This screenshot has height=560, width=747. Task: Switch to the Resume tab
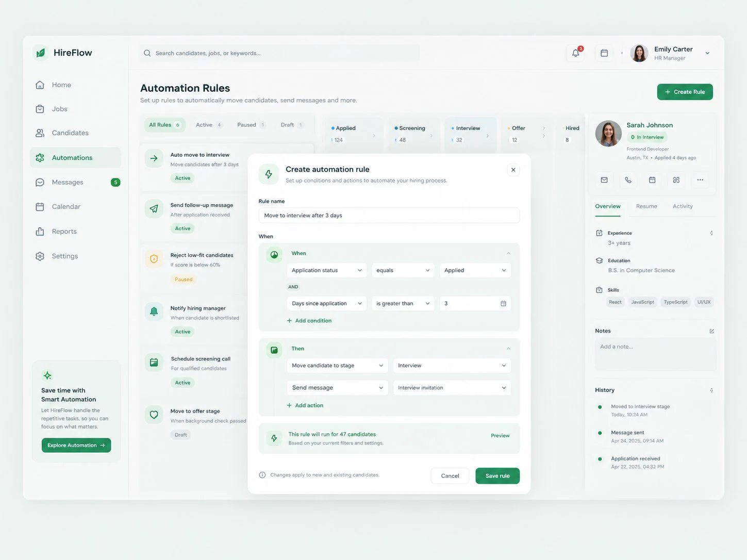(x=646, y=206)
